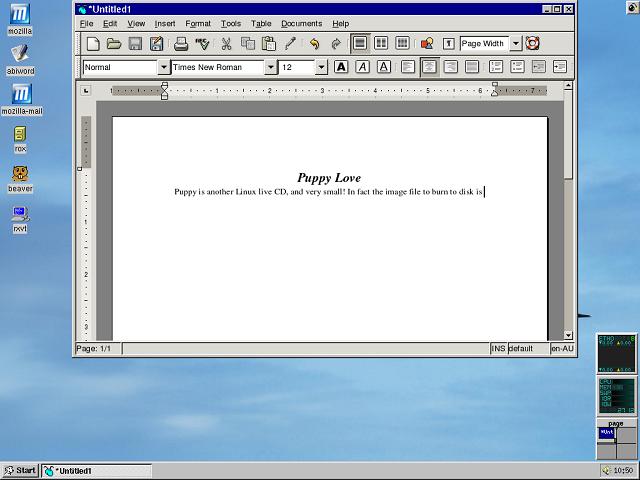Open the Table menu
640x480 pixels.
point(261,23)
